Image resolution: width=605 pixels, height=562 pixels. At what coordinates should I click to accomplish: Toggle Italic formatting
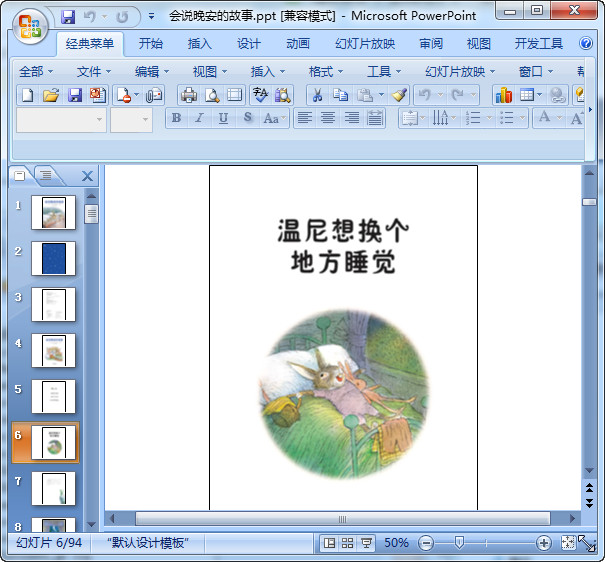point(199,118)
